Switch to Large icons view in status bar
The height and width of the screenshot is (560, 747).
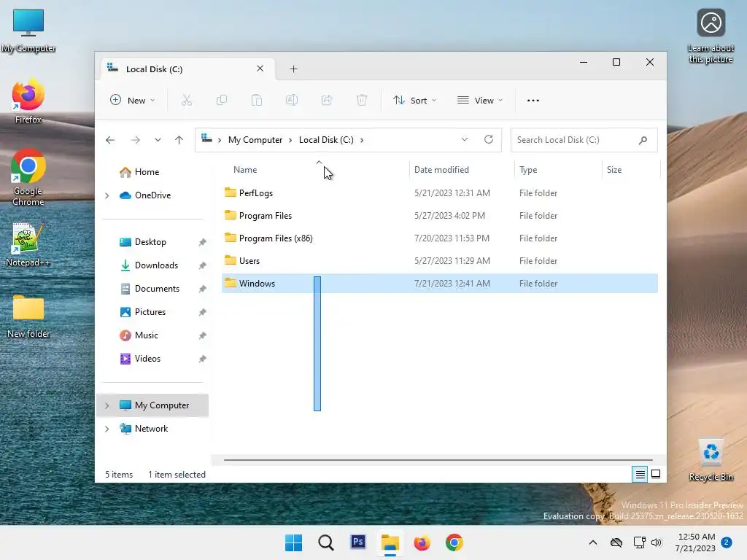click(656, 474)
